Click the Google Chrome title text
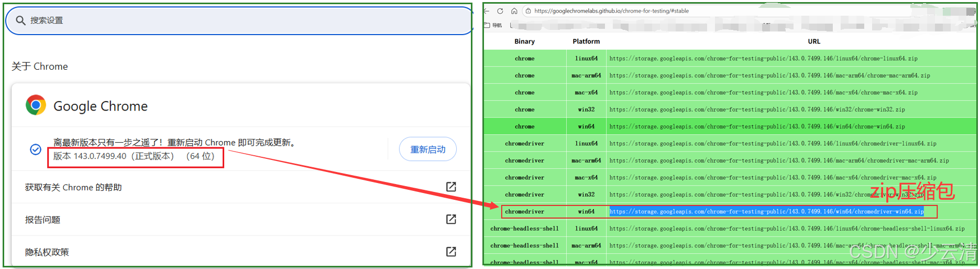980x269 pixels. [101, 106]
